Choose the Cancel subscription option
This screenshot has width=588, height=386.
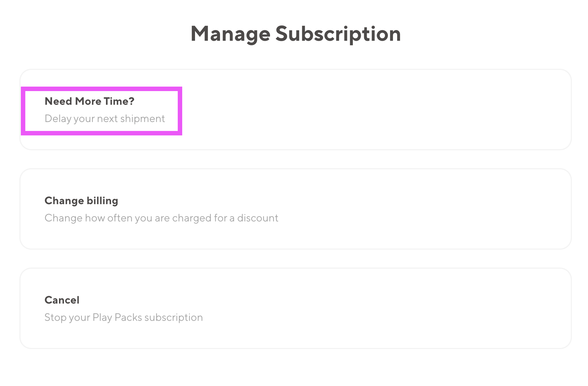tap(62, 300)
